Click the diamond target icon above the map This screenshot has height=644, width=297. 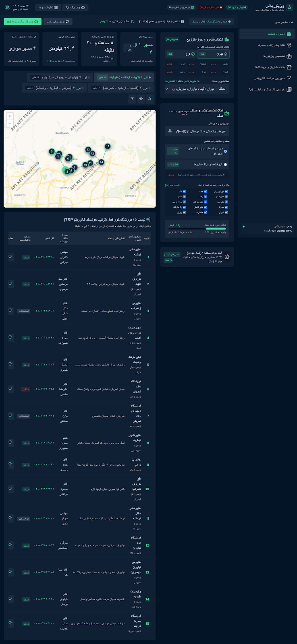click(141, 98)
